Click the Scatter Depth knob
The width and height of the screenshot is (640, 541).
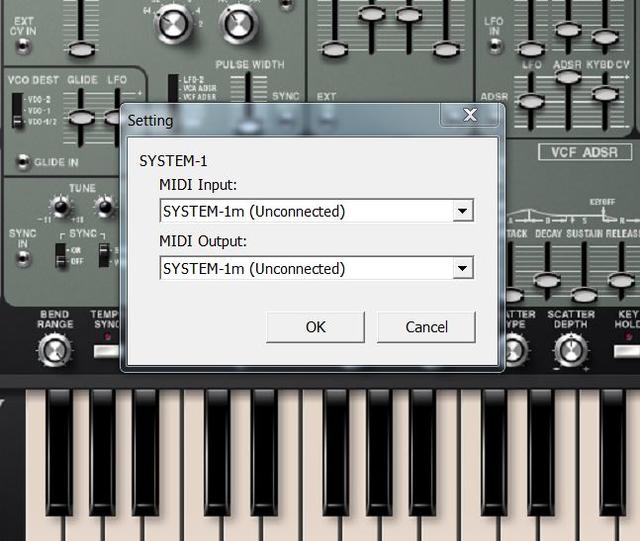pyautogui.click(x=571, y=351)
